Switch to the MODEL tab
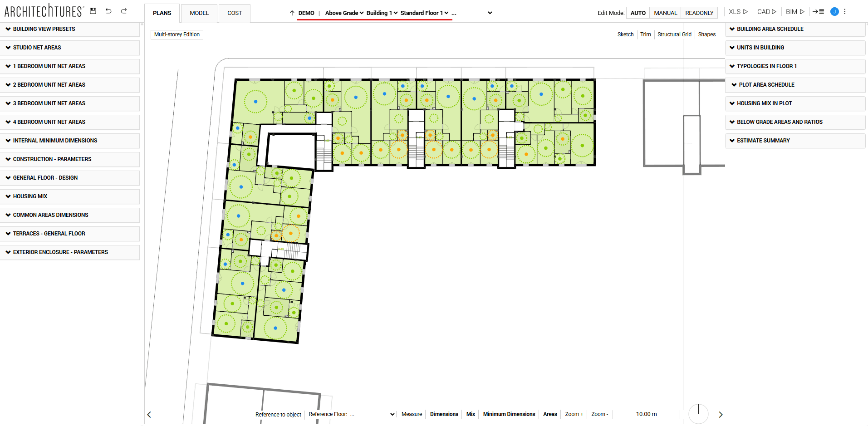This screenshot has height=426, width=868. [199, 13]
